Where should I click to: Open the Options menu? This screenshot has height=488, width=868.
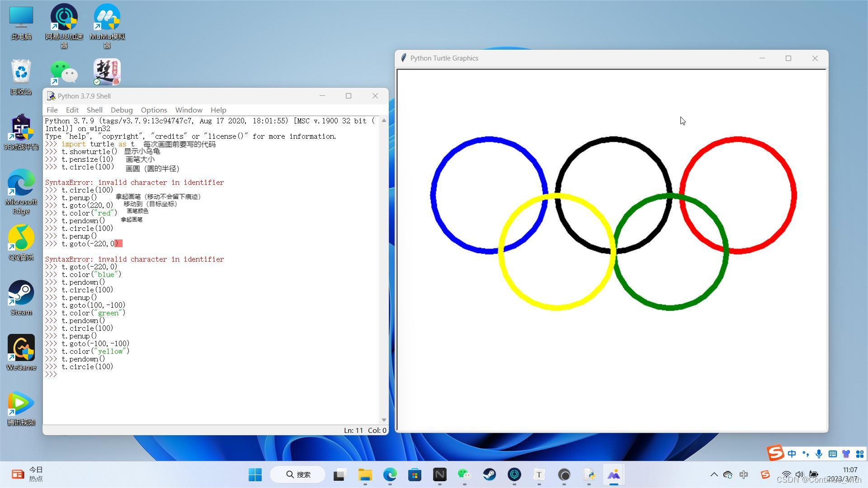click(x=154, y=110)
